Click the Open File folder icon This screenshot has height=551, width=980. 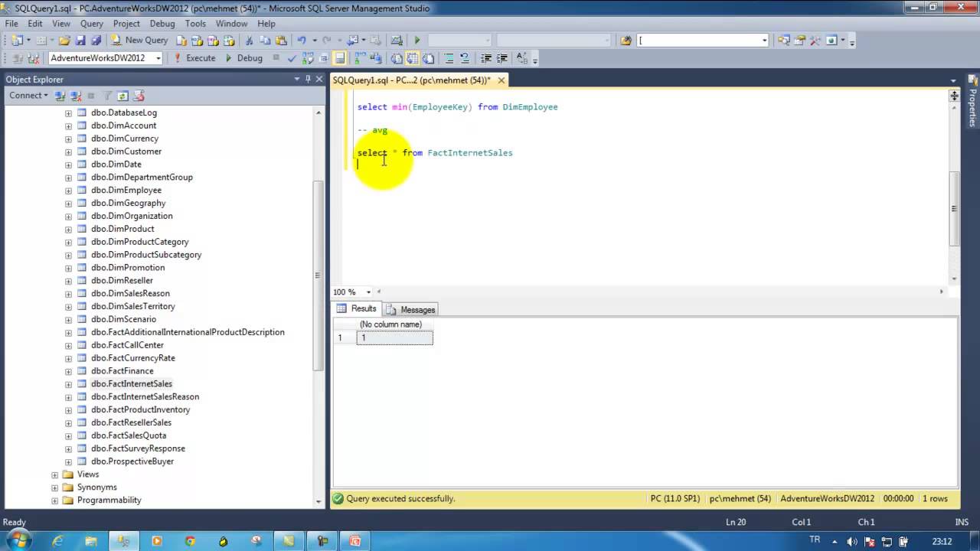tap(65, 40)
